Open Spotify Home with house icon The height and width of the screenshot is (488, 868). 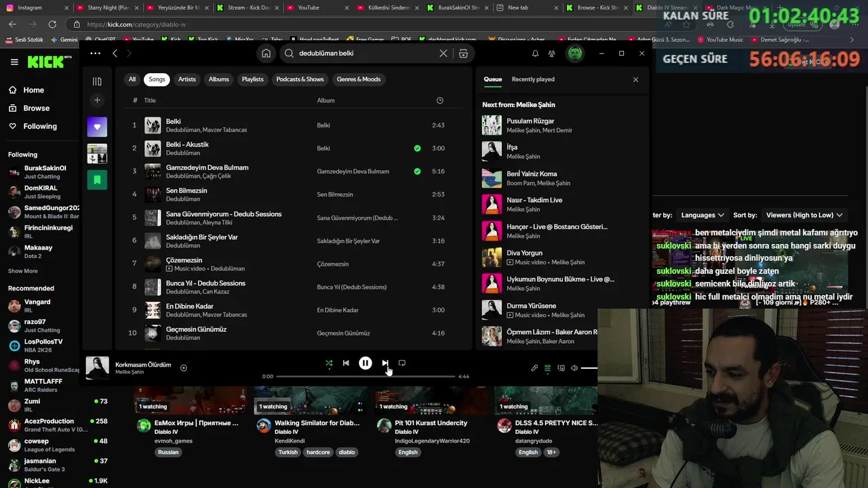tap(266, 53)
